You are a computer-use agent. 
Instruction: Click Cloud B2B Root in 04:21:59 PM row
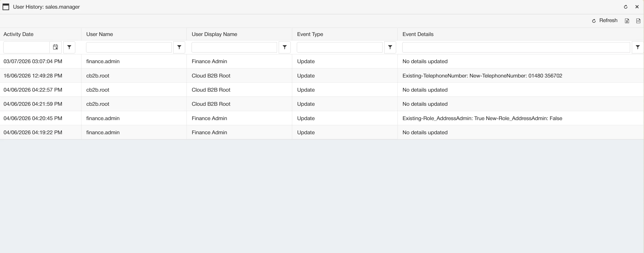point(211,104)
